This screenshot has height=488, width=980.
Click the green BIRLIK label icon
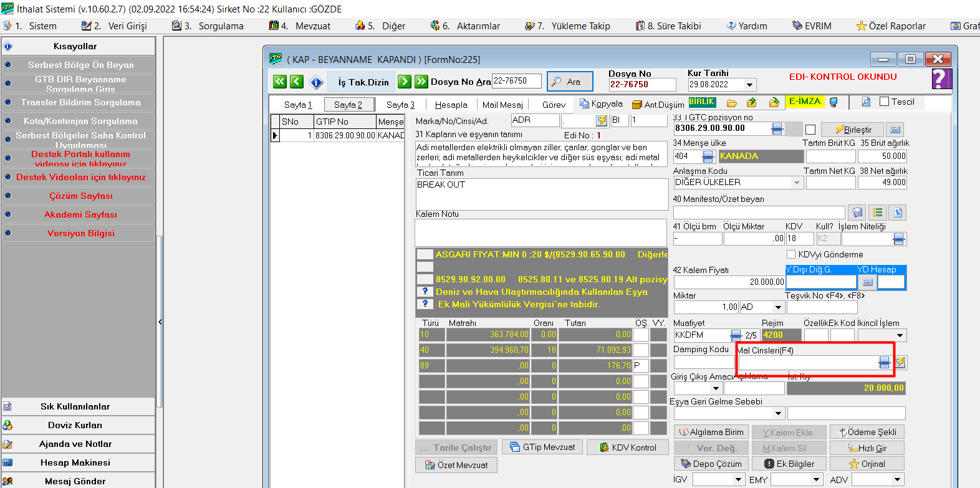point(702,102)
